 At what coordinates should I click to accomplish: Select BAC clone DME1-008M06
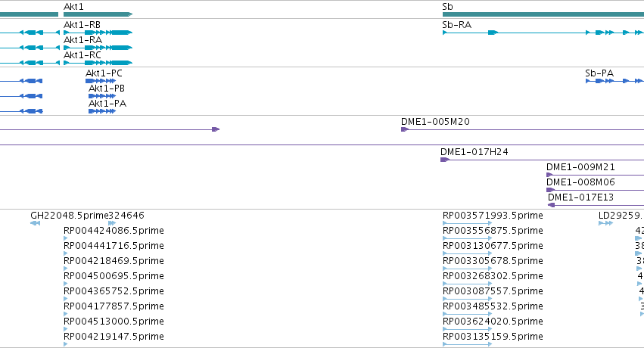coord(580,182)
